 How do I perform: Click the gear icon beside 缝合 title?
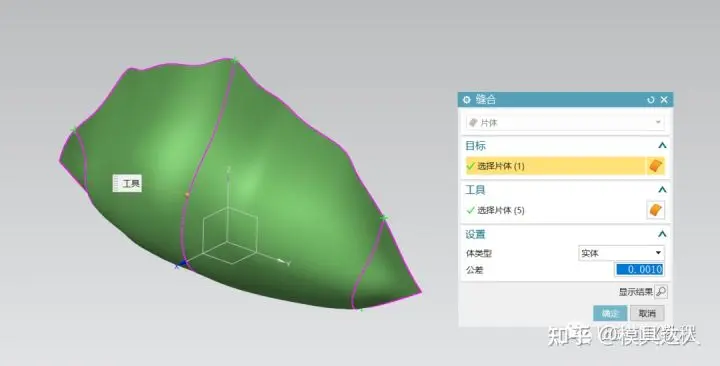tap(467, 100)
